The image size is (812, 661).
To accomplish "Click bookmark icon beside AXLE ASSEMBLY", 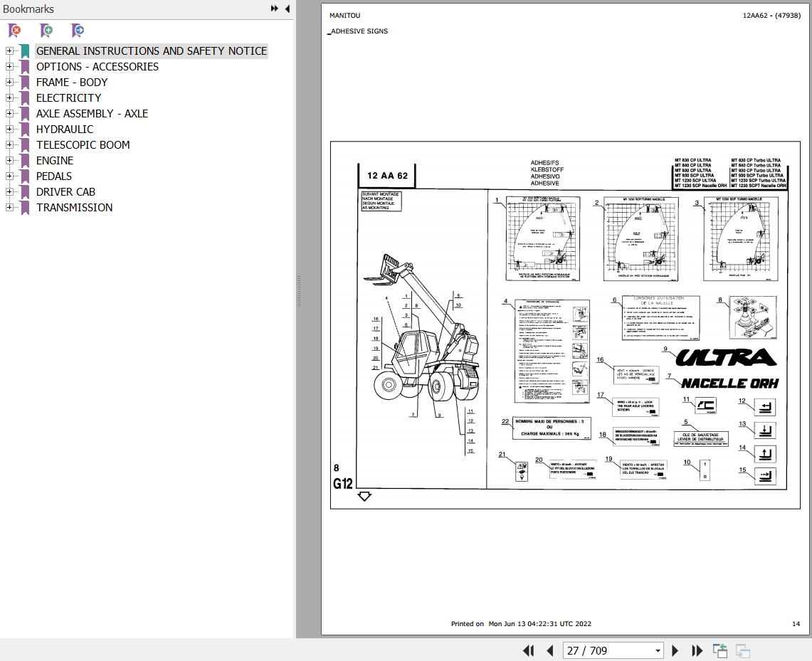I will 24,114.
